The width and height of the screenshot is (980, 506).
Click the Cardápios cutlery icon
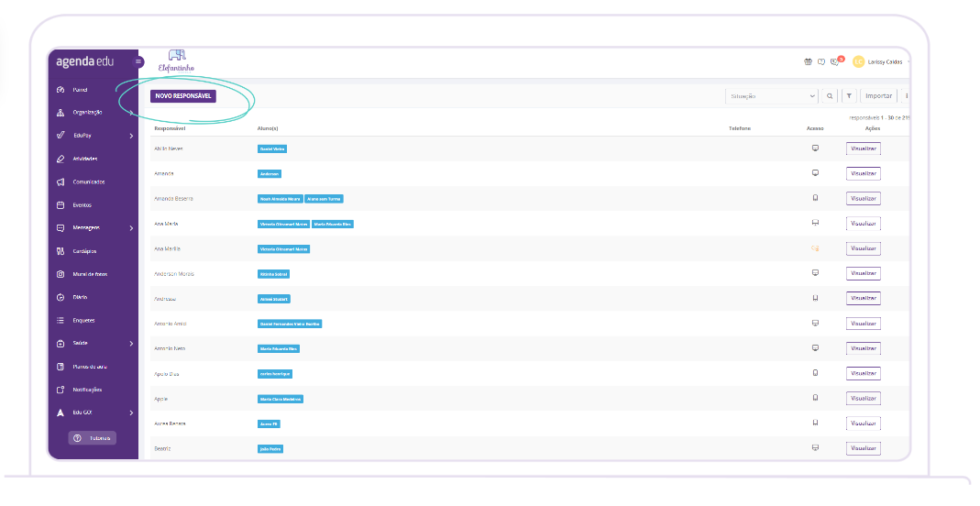pyautogui.click(x=61, y=251)
